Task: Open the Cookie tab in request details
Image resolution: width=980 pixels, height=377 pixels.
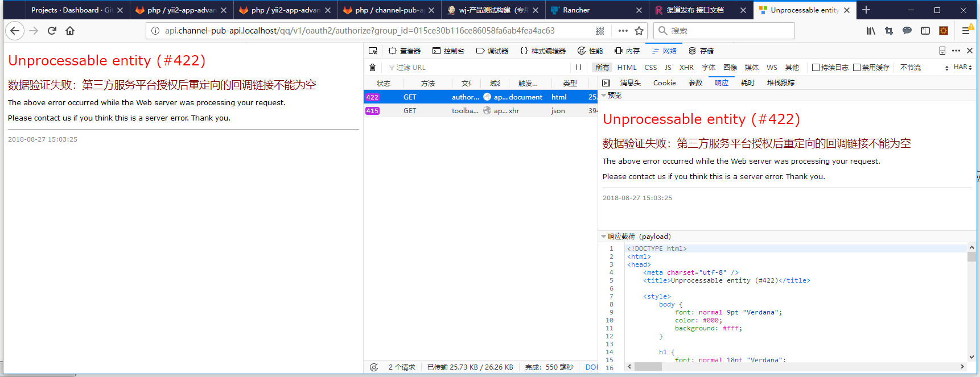Action: [664, 83]
